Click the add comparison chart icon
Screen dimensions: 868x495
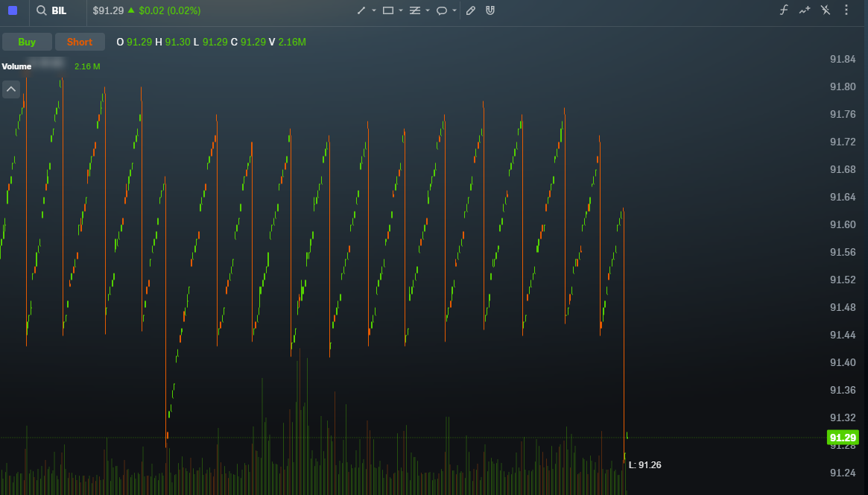805,10
